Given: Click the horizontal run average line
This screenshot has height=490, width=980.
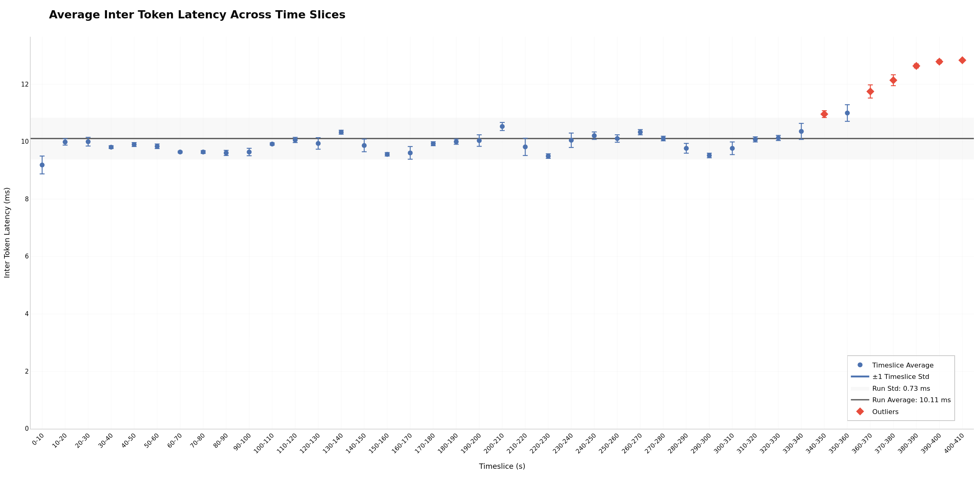Looking at the screenshot, I should pos(245,138).
